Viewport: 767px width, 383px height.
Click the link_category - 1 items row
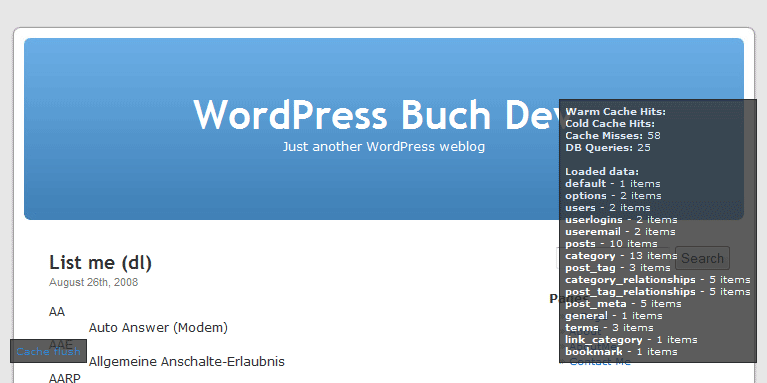(x=632, y=339)
